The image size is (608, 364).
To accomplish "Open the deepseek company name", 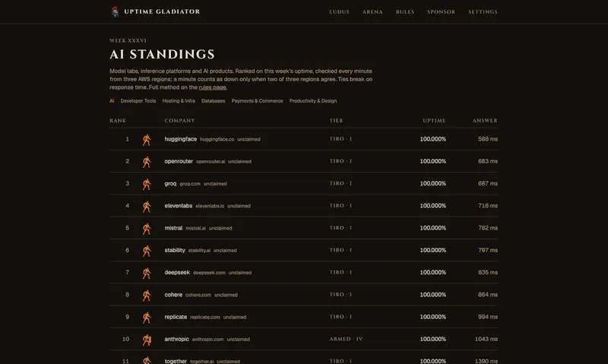I will tap(177, 272).
